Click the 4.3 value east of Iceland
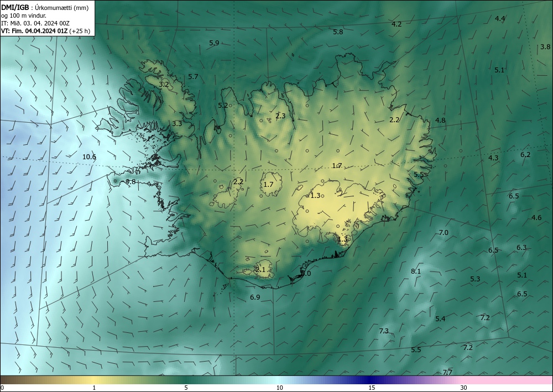The width and height of the screenshot is (553, 392). tap(493, 158)
